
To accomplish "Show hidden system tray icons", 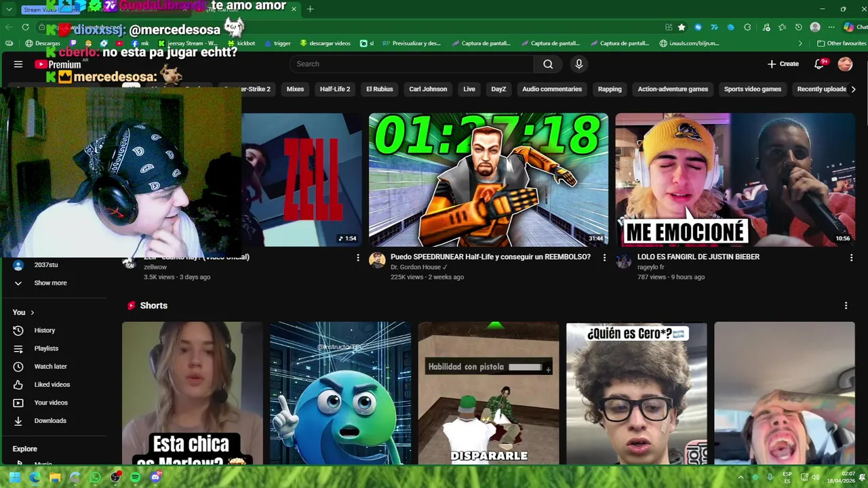I will click(741, 477).
